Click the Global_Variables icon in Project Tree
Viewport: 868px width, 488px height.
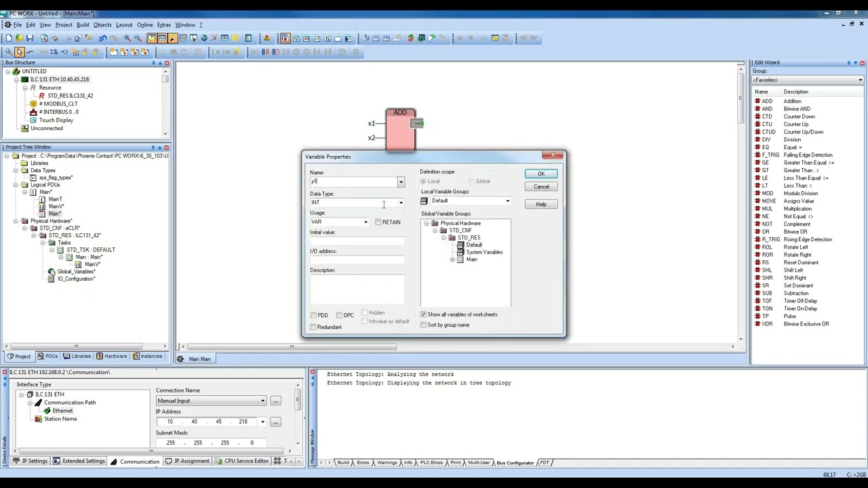52,271
